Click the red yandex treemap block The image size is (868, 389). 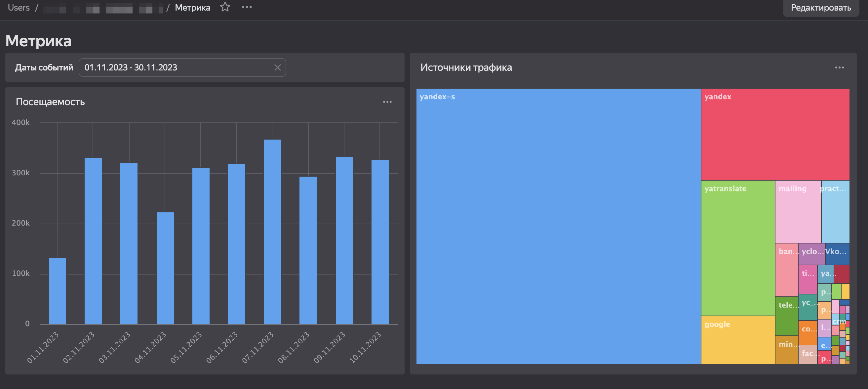tap(775, 135)
